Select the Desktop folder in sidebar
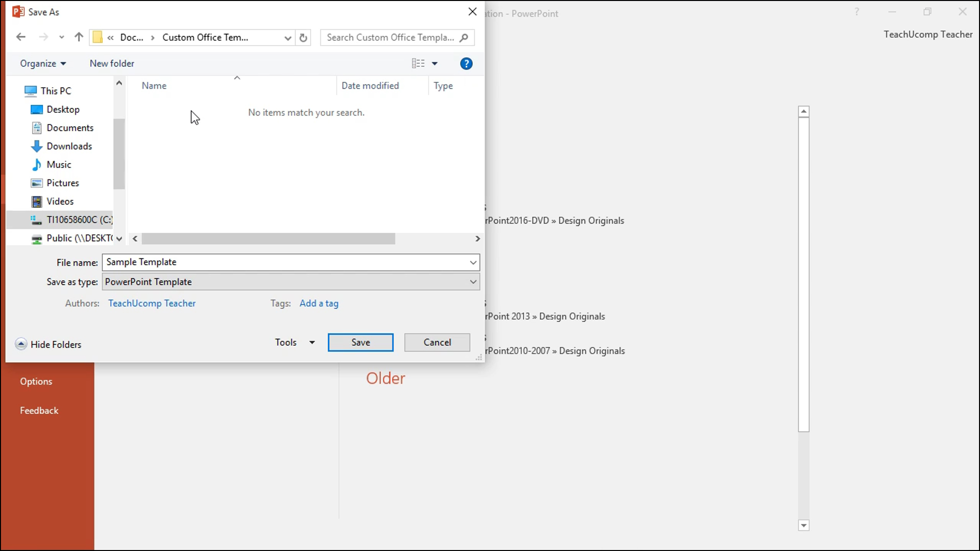This screenshot has width=980, height=551. pyautogui.click(x=63, y=109)
